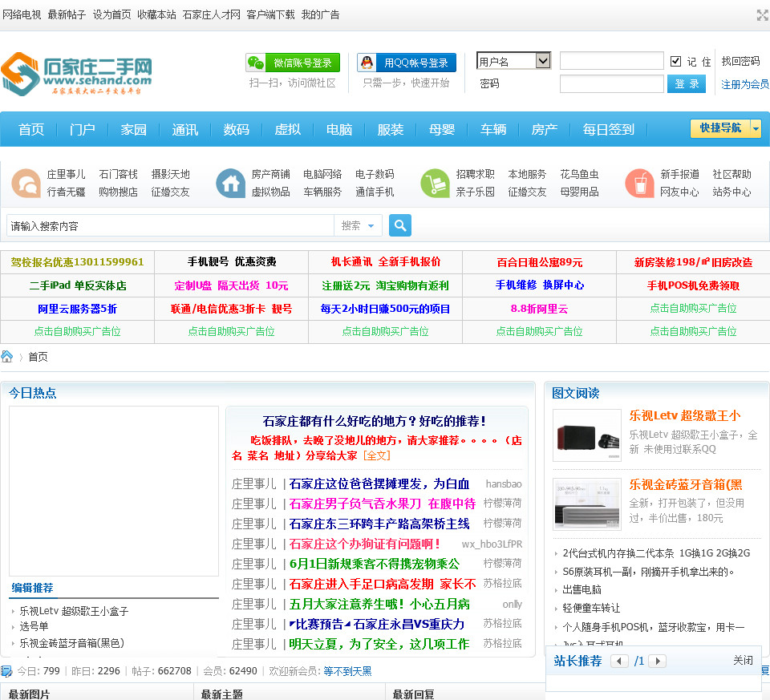
Task: Toggle the 记住 remember-me checkbox
Action: tap(675, 61)
